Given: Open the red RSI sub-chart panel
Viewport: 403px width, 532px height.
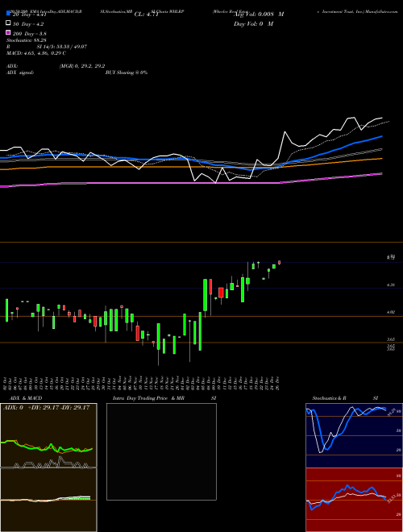Looking at the screenshot, I should [x=354, y=500].
